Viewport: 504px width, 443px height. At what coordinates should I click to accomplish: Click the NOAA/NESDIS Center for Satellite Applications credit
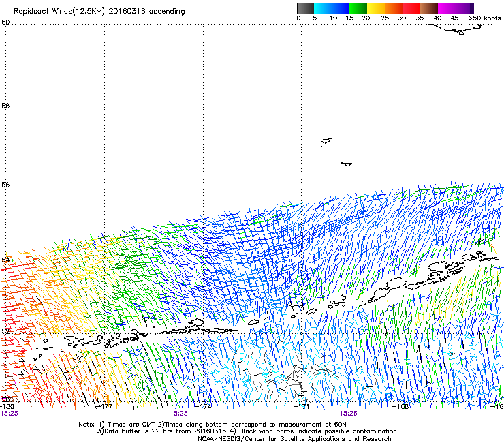click(294, 439)
